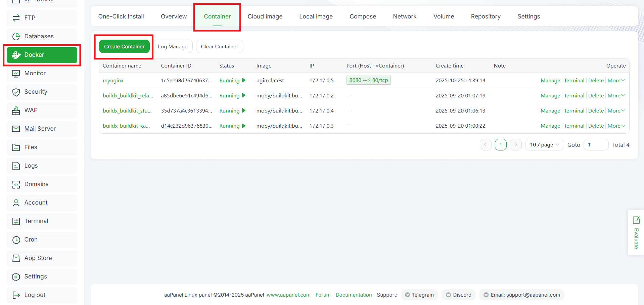Screen dimensions: 644x305
Task: Open the Volume tab
Action: [444, 16]
